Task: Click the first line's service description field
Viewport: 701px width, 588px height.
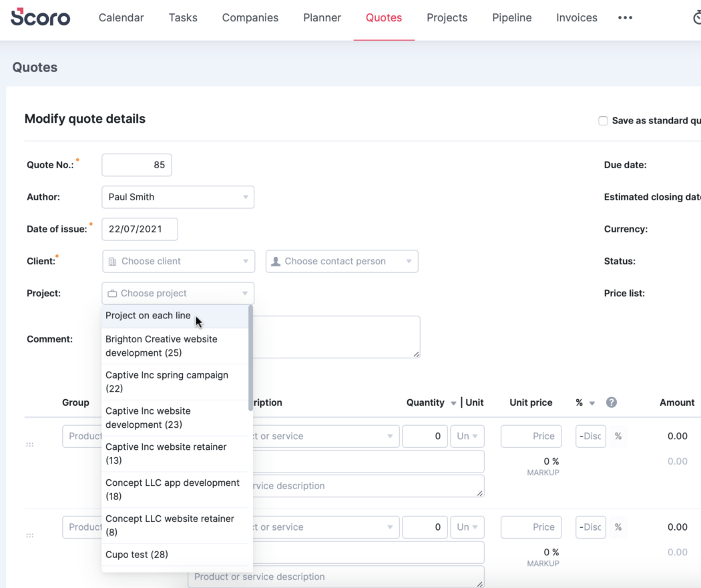Action: click(x=369, y=486)
